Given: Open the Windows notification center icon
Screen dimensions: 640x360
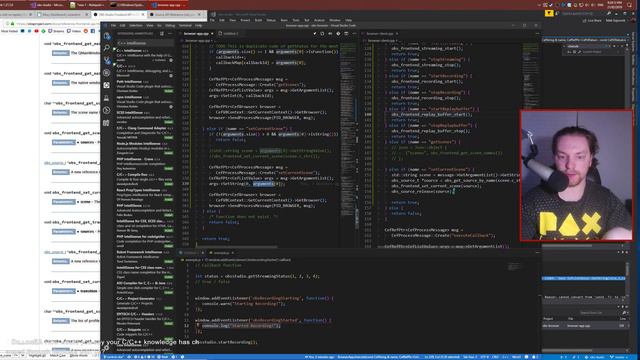Looking at the screenshot, I should pyautogui.click(x=629, y=5).
